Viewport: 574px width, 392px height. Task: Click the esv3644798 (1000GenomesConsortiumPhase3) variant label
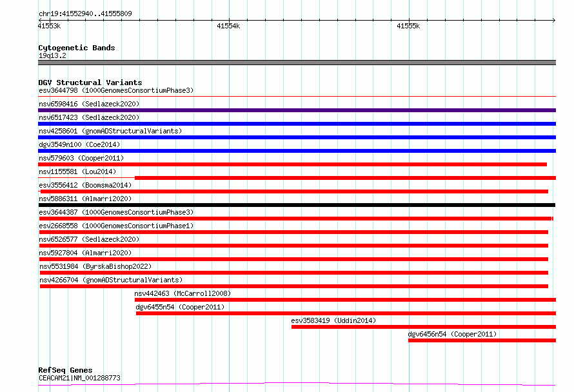116,90
